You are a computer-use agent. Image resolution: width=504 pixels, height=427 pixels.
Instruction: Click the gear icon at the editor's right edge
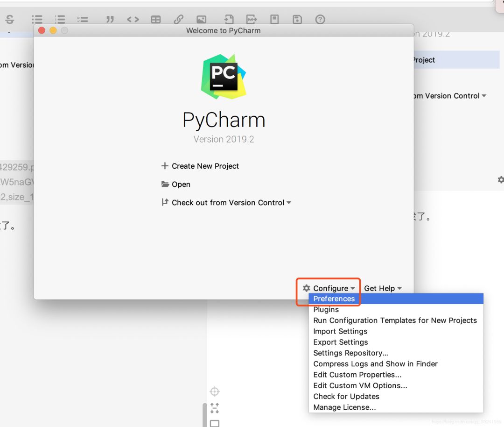(x=501, y=179)
